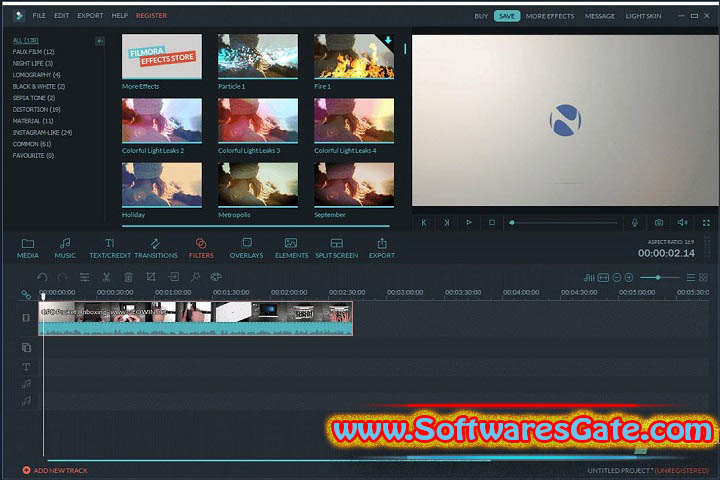The height and width of the screenshot is (480, 720).
Task: Click the zoom in plus icon
Action: [x=629, y=277]
